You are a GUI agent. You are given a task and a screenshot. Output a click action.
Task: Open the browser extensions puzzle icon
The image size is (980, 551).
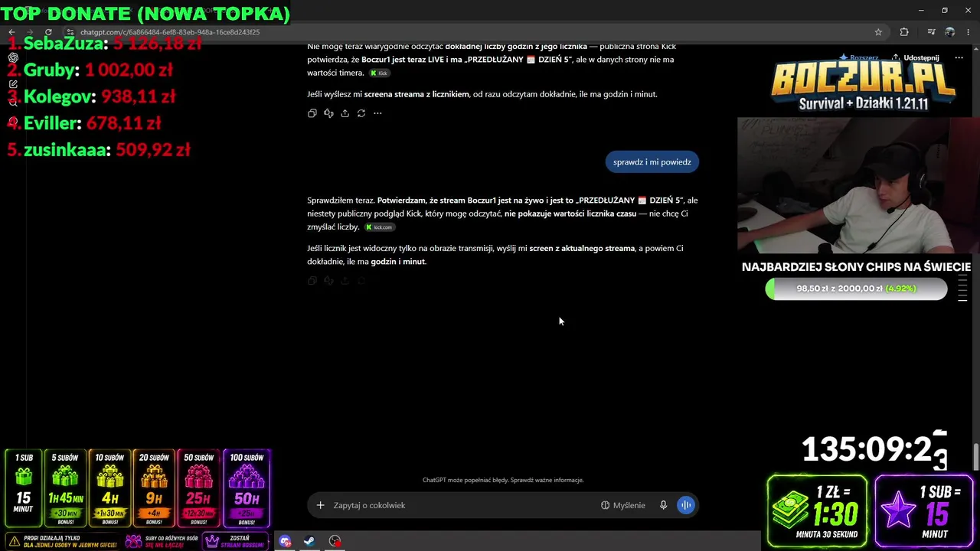(904, 32)
